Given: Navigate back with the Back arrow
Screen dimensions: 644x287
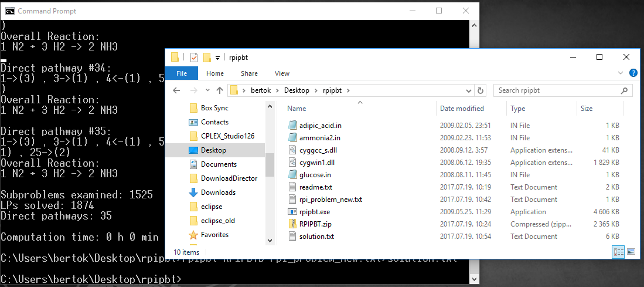Looking at the screenshot, I should pyautogui.click(x=176, y=90).
